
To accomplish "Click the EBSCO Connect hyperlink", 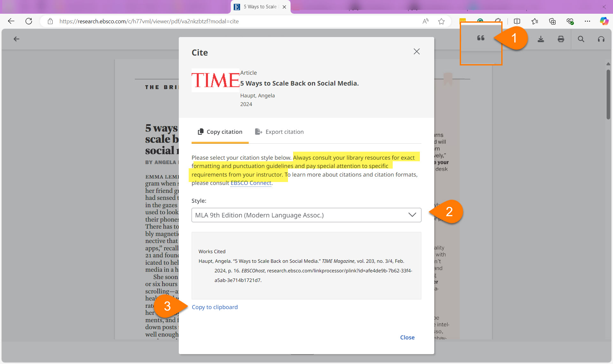I will [250, 183].
